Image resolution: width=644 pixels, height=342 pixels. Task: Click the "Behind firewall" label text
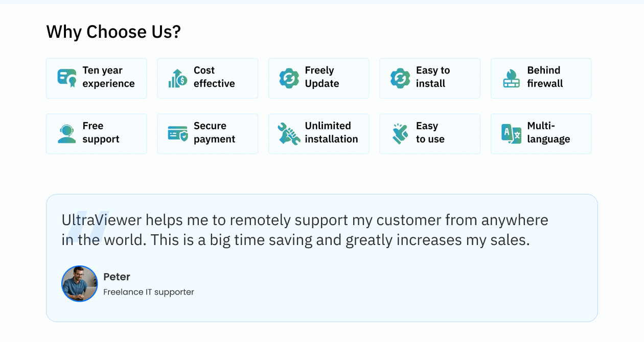pos(545,77)
